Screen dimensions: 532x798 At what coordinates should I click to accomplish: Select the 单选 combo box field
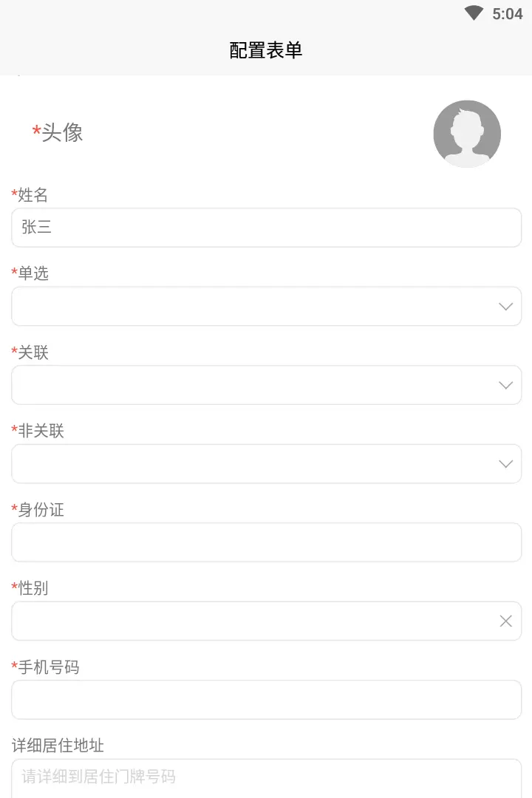point(251,307)
